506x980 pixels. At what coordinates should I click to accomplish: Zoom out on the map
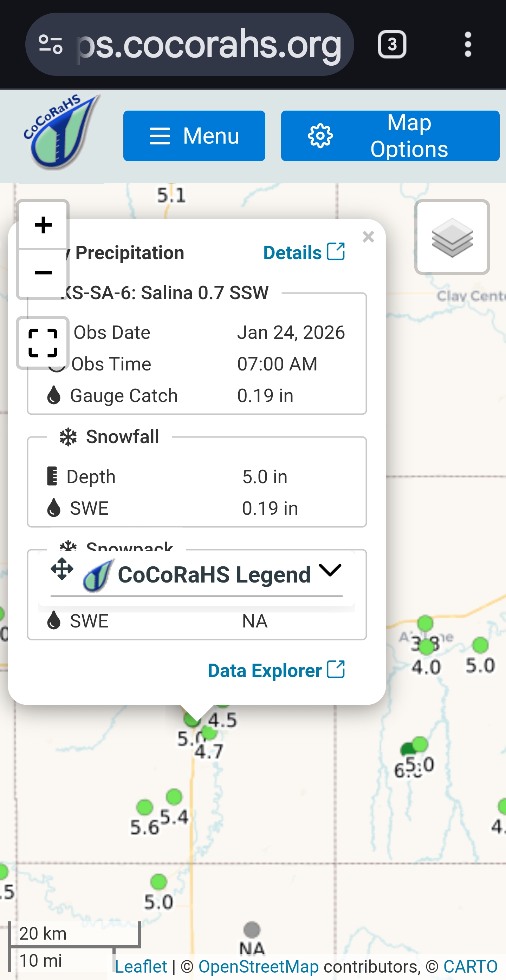[43, 273]
